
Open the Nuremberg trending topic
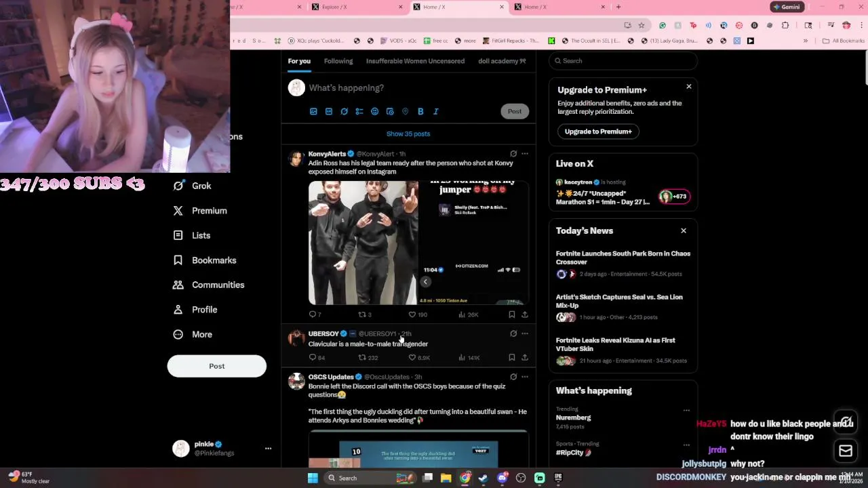coord(573,418)
